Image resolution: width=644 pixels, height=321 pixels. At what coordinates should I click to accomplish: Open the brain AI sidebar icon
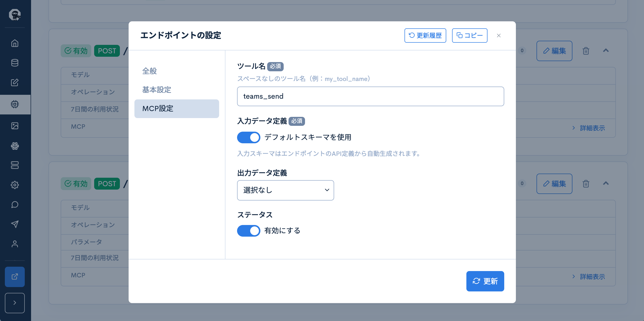tap(15, 146)
